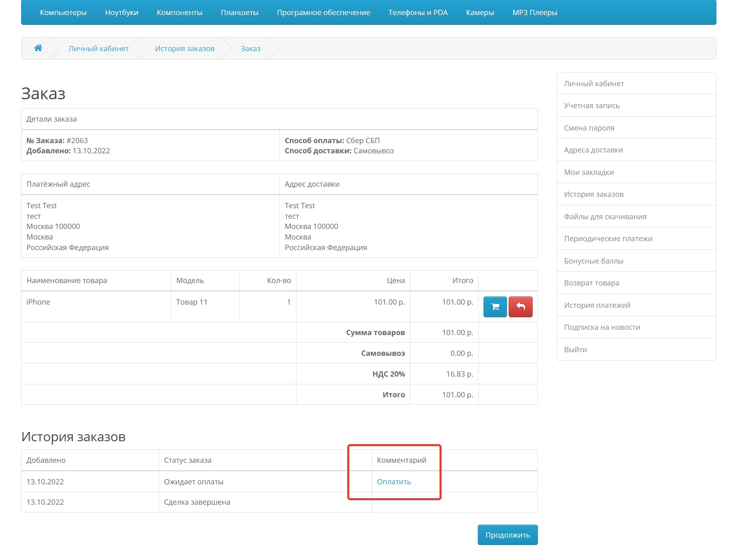Image resolution: width=738 pixels, height=560 pixels.
Task: Open Камеры menu category
Action: coord(480,12)
